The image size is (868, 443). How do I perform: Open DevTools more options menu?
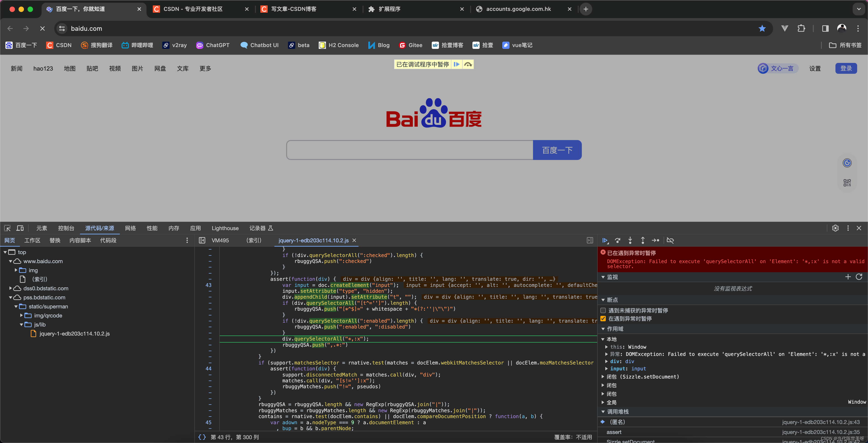click(848, 228)
